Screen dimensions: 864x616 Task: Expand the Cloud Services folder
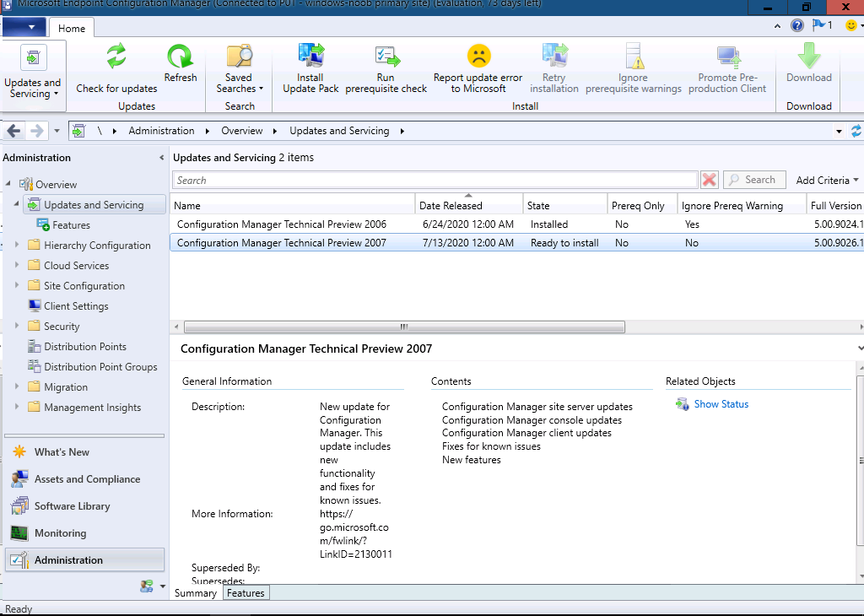point(17,264)
